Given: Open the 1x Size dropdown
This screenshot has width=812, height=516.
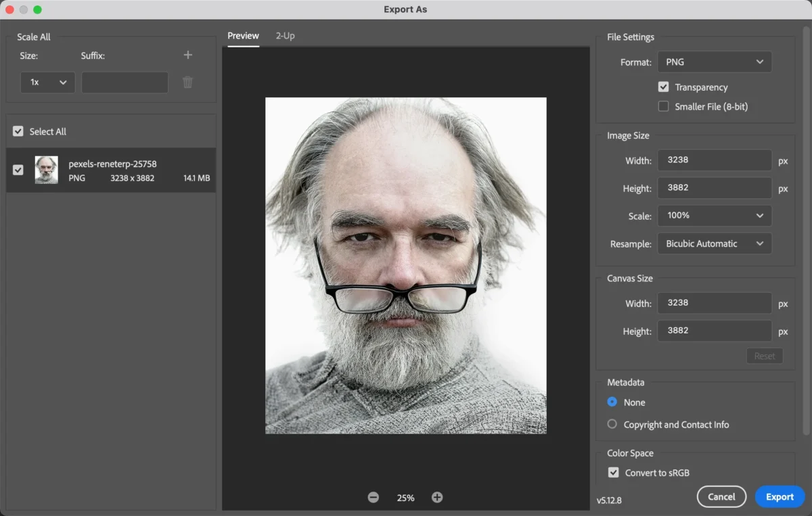Looking at the screenshot, I should pyautogui.click(x=47, y=83).
